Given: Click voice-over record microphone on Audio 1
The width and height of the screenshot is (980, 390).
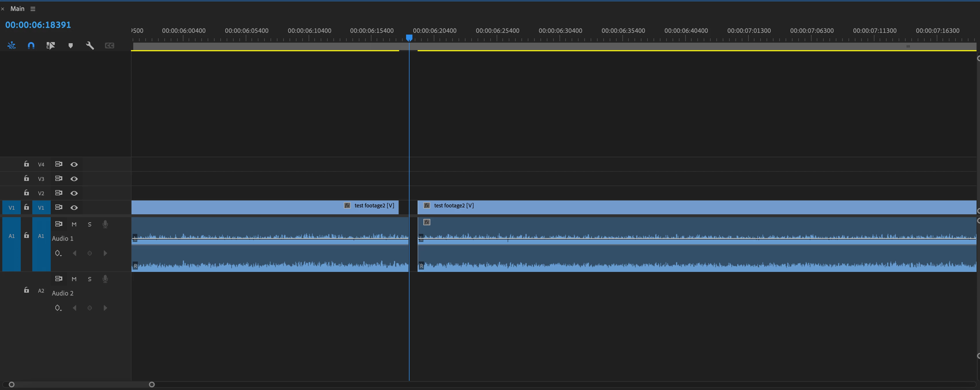Looking at the screenshot, I should 105,224.
